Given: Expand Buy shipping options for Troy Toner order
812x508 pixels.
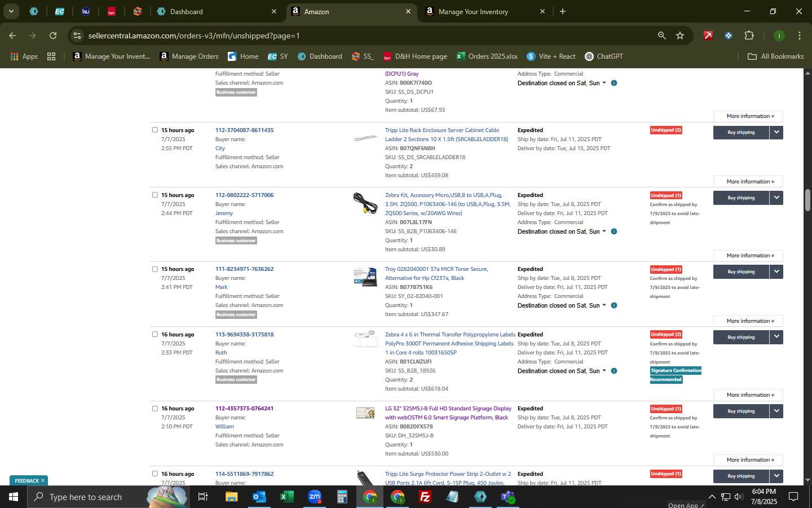Looking at the screenshot, I should (776, 271).
